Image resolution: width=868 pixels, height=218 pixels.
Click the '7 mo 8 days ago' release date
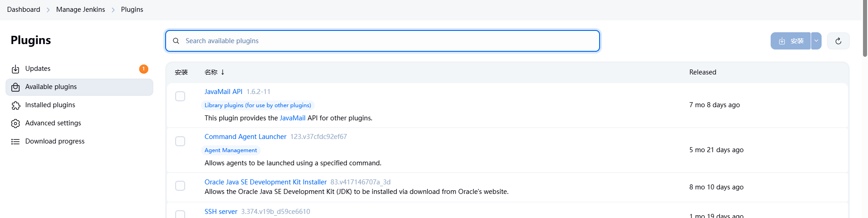[x=714, y=105]
